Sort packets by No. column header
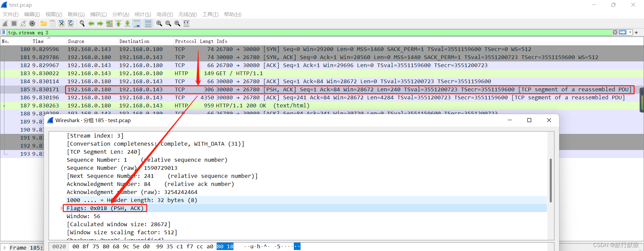The width and height of the screenshot is (644, 251). 15,41
